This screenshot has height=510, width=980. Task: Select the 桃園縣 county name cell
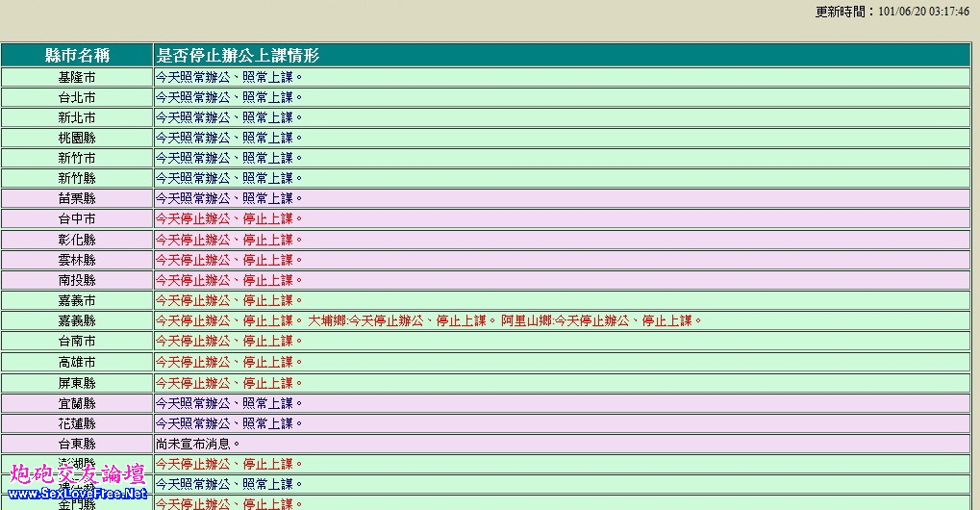77,138
